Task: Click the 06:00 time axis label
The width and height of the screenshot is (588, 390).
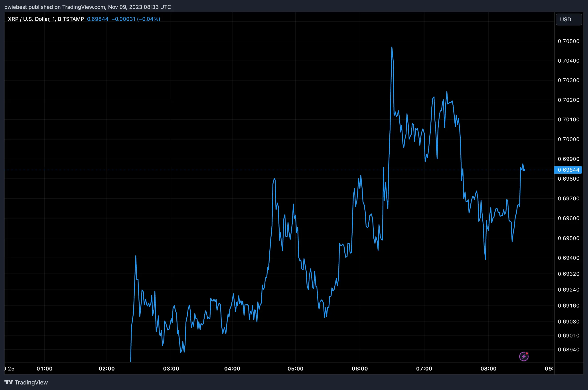Action: click(x=360, y=369)
